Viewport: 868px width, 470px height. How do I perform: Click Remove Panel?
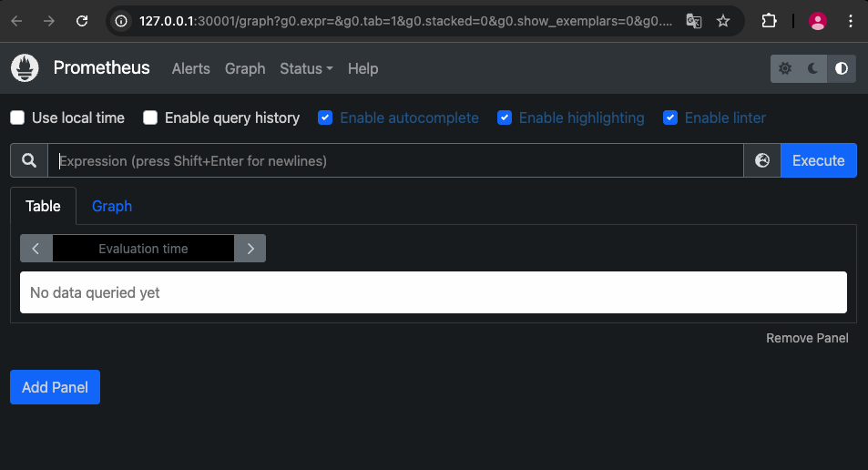coord(807,338)
